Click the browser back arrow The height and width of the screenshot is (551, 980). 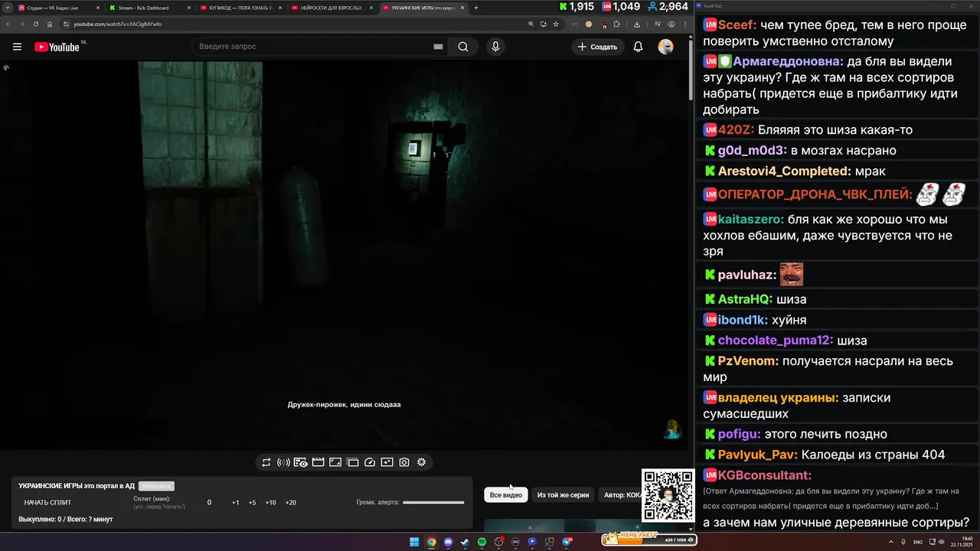click(x=8, y=24)
